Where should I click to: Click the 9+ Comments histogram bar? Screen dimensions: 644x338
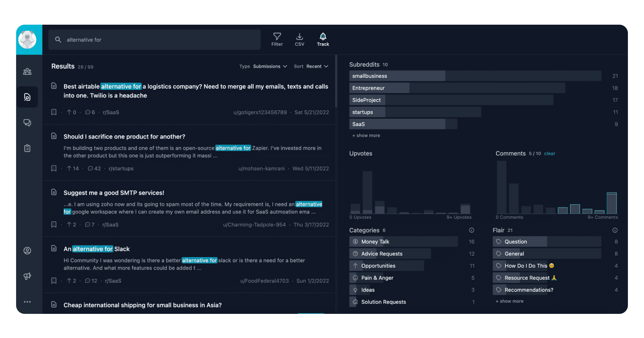[x=612, y=203]
